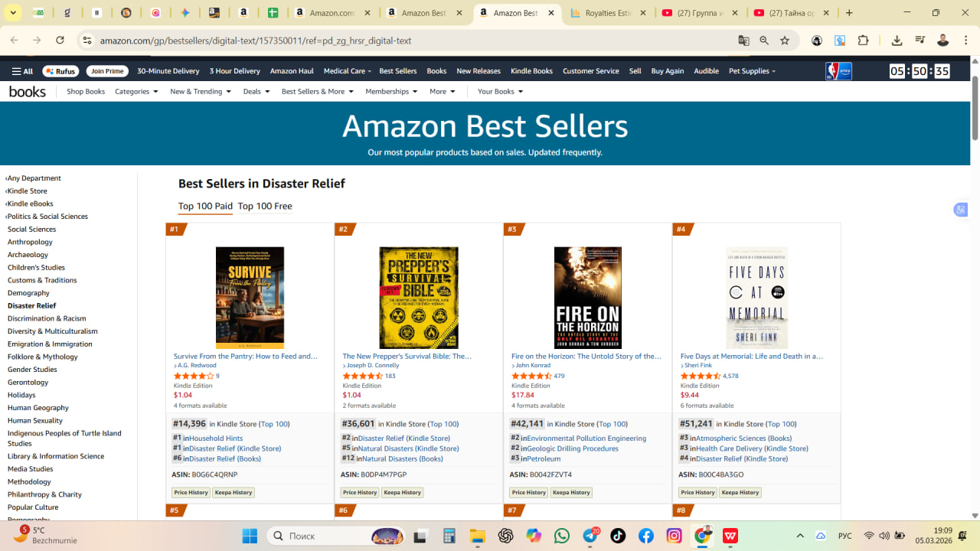Image resolution: width=980 pixels, height=551 pixels.
Task: Click the browser reload icon
Action: pyautogui.click(x=60, y=41)
